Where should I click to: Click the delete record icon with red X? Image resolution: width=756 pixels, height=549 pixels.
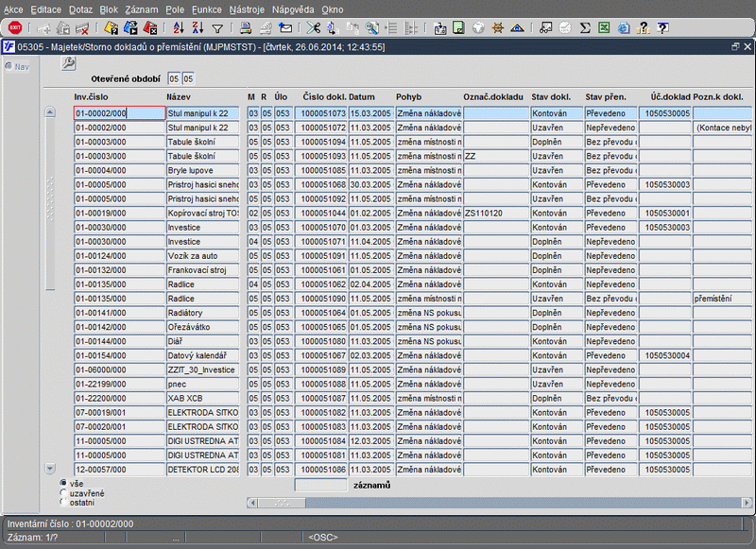click(82, 28)
